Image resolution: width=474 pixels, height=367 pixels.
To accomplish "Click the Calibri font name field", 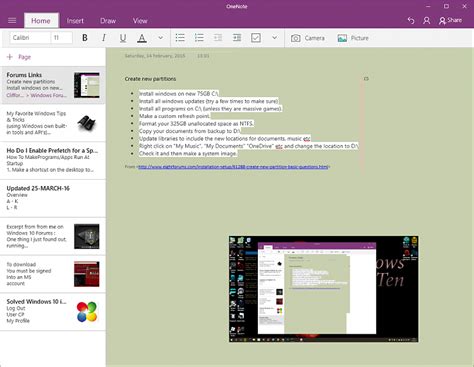I will click(x=30, y=38).
